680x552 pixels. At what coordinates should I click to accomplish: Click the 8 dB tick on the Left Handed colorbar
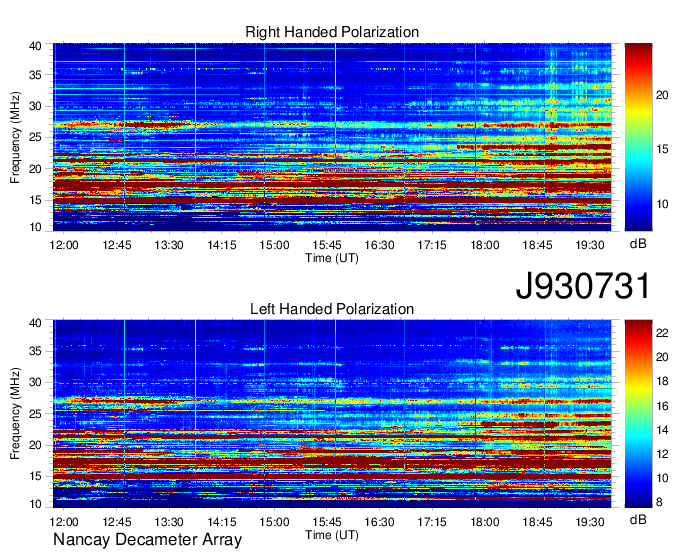(659, 502)
